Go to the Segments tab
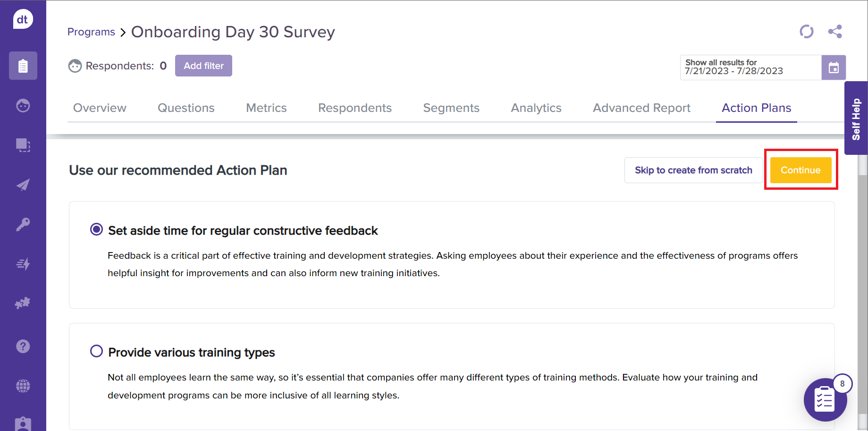 (451, 108)
